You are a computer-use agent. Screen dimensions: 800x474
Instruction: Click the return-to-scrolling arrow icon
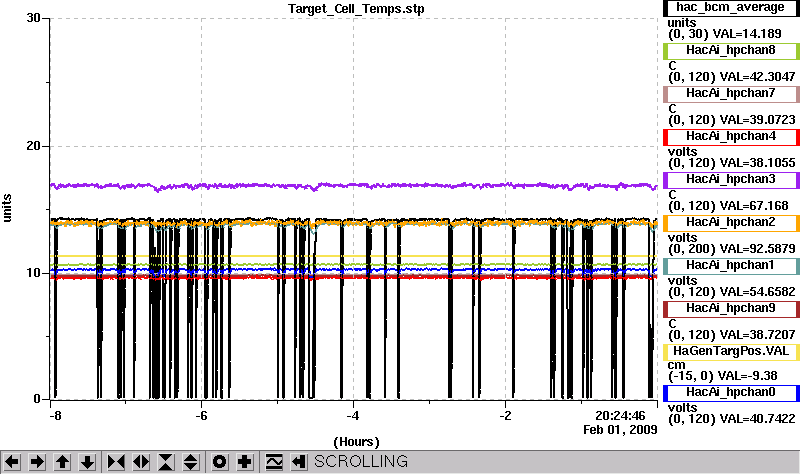click(299, 462)
